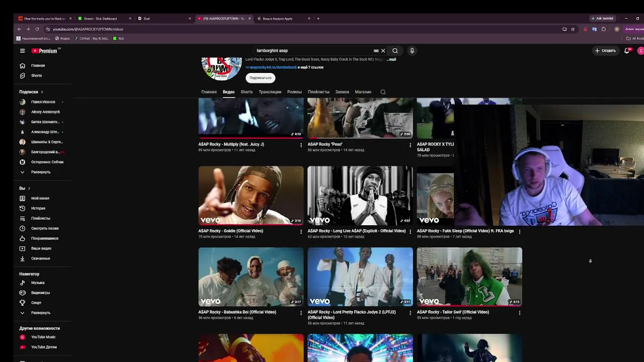This screenshot has width=644, height=362.
Task: Start voice search with the microphone icon
Action: point(412,51)
